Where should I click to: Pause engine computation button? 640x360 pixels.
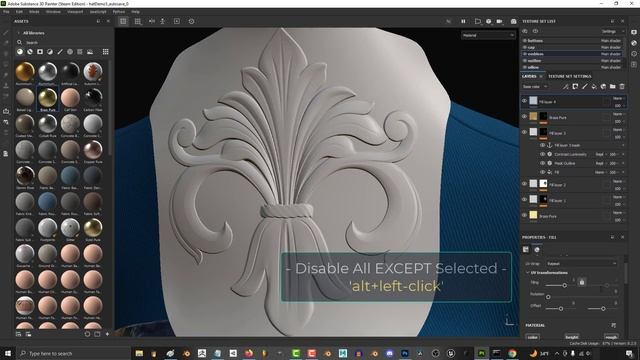pos(463,21)
